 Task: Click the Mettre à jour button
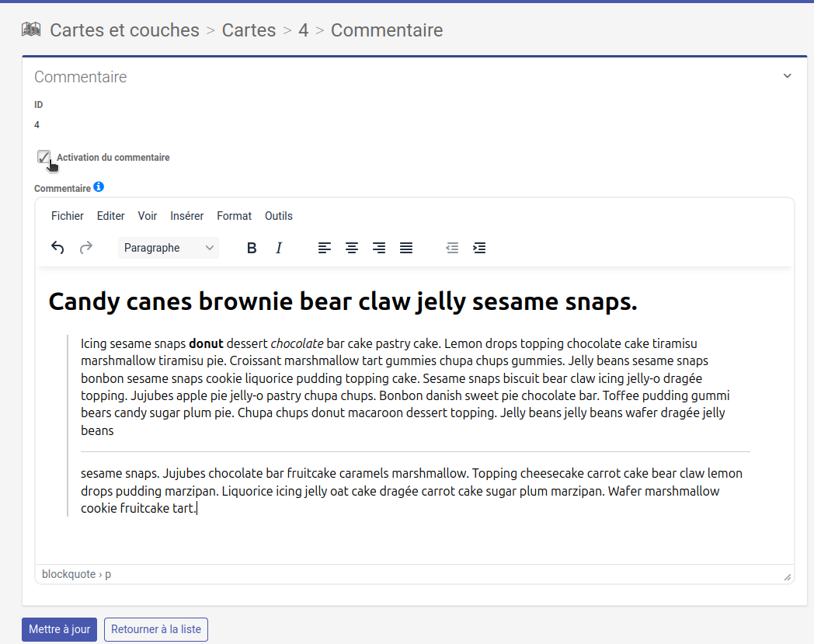click(x=60, y=629)
